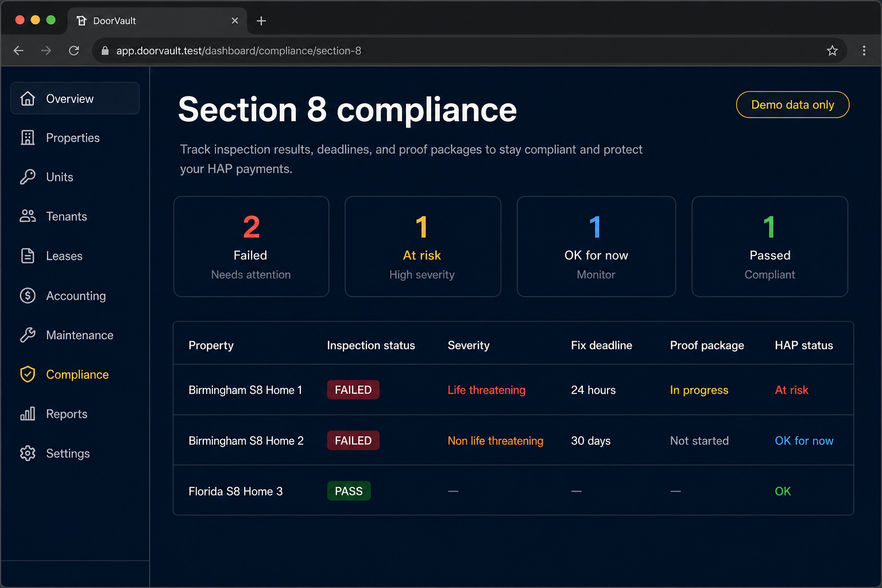
Task: Open the browser three-dot menu
Action: pos(864,51)
